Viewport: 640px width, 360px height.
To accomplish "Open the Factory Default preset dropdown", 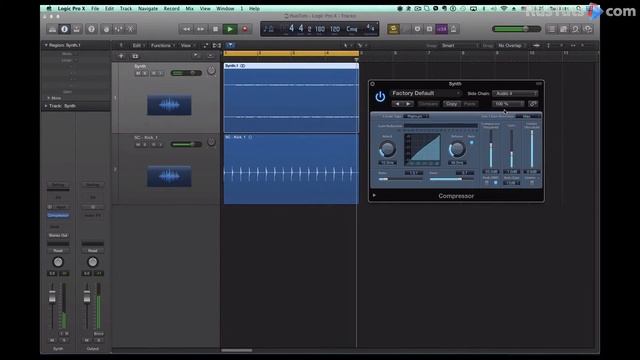I will [426, 93].
